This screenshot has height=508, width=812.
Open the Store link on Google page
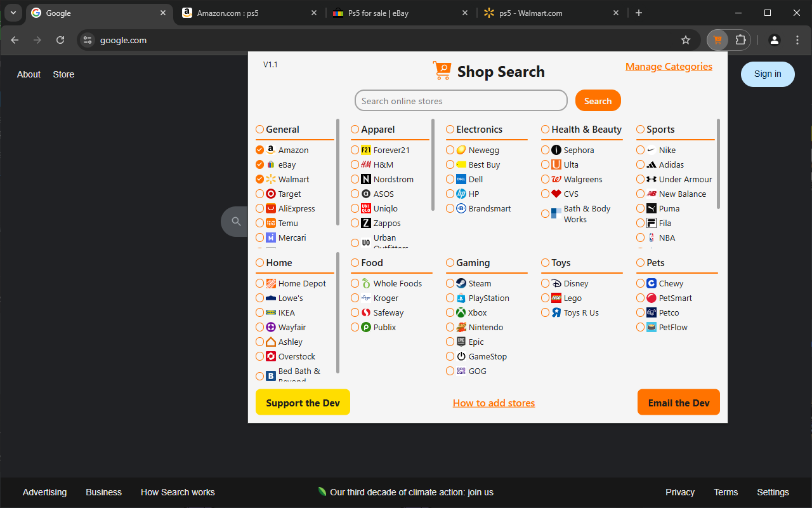[63, 74]
